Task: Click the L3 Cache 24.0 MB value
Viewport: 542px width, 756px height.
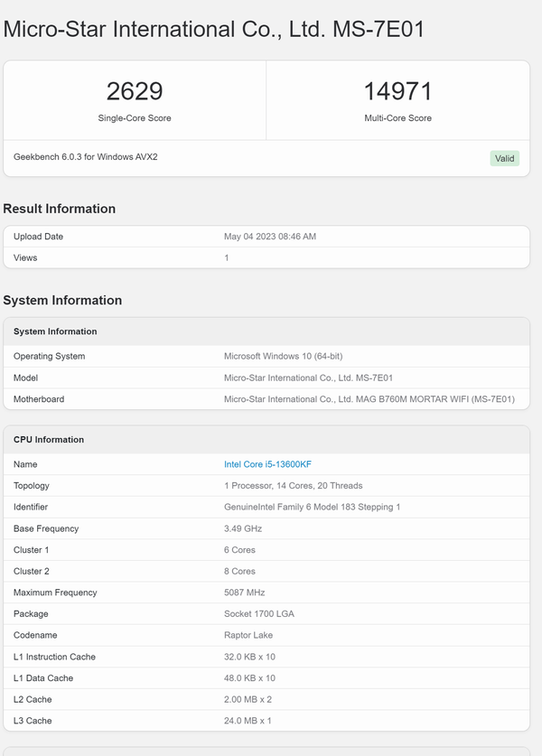Action: (248, 721)
